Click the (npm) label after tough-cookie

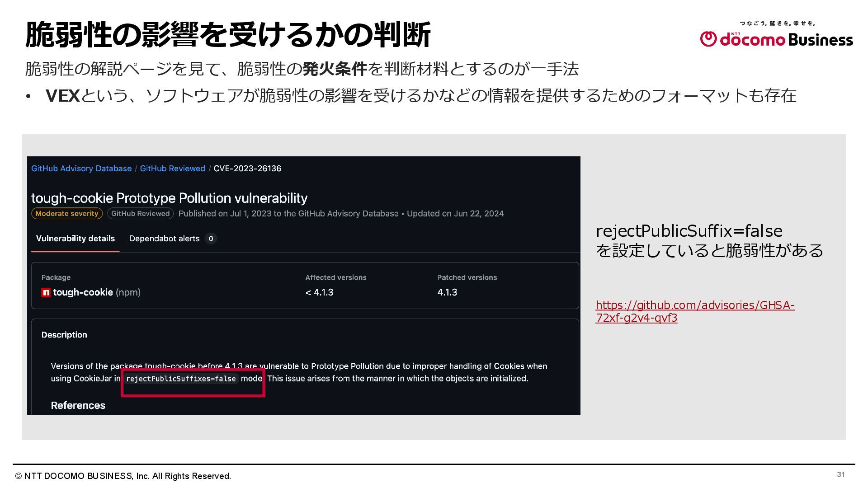(128, 292)
